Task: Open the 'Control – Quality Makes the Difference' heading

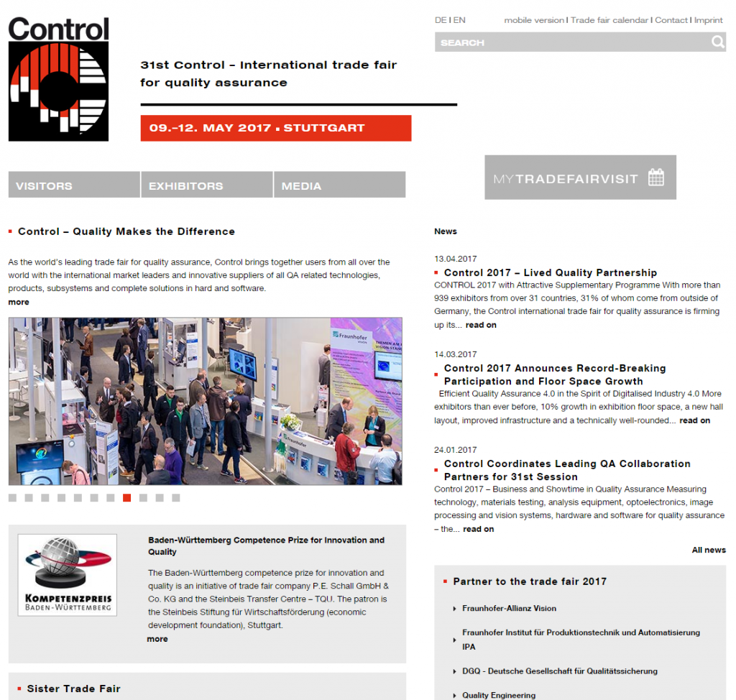Action: (x=126, y=231)
